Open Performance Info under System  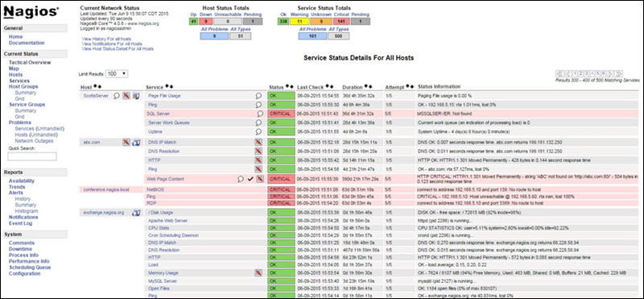pos(29,261)
